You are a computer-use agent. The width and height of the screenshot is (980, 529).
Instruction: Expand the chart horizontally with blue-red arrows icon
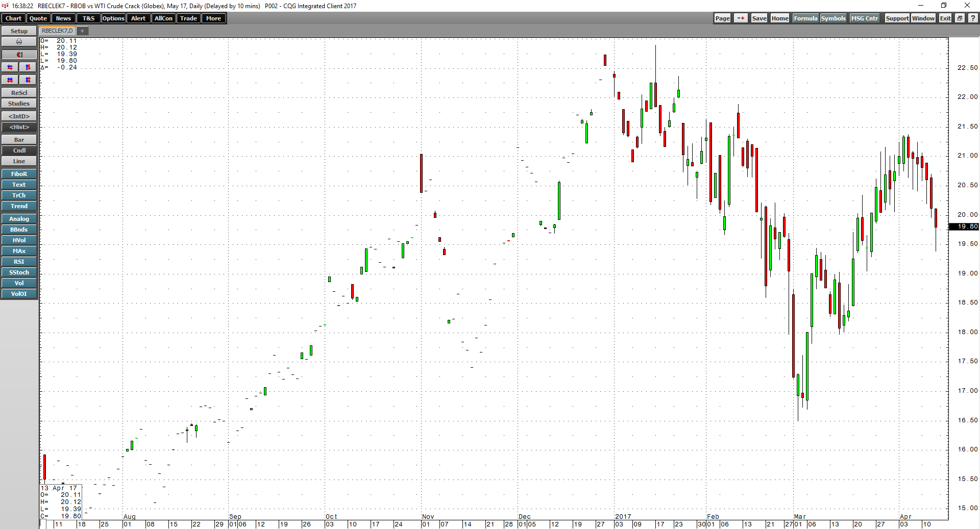(x=10, y=67)
